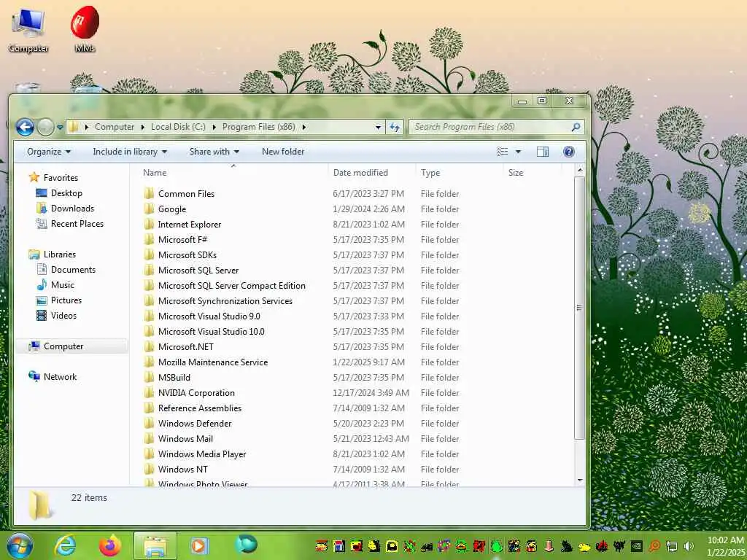Click the scrollbar down arrow
Screen dimensions: 747x560
click(x=580, y=480)
